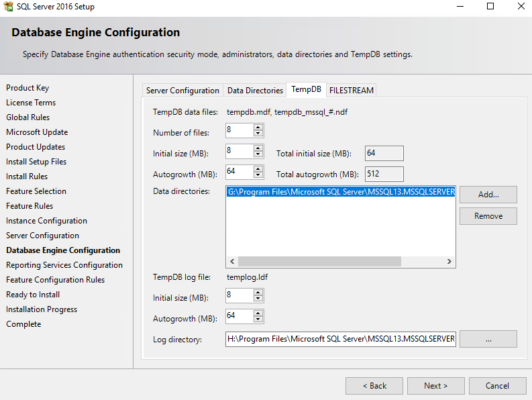This screenshot has height=400, width=532.
Task: Click the log Autogrowth input field
Action: [x=240, y=316]
